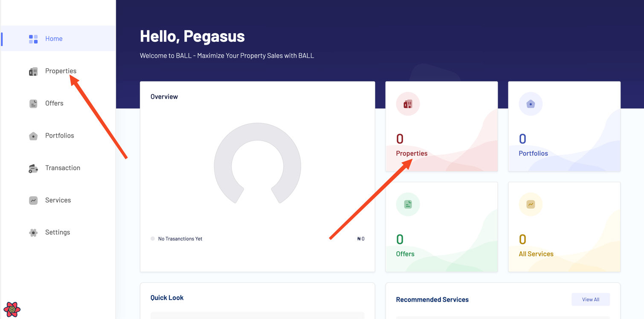Click the Home grid icon in sidebar

[x=33, y=39]
